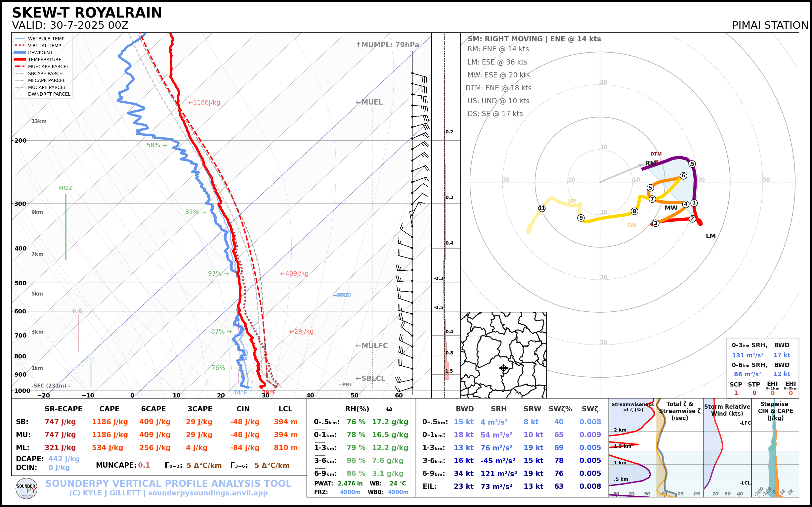This screenshot has height=507, width=812.
Task: Click the TEMPERATURE legend line swatch
Action: 20,59
